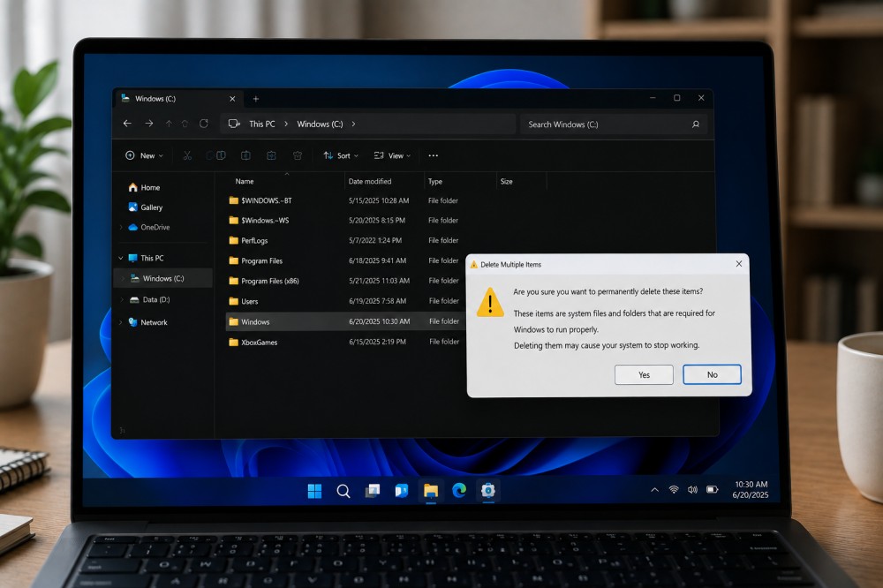
Task: Open Settings app from taskbar
Action: click(x=487, y=491)
